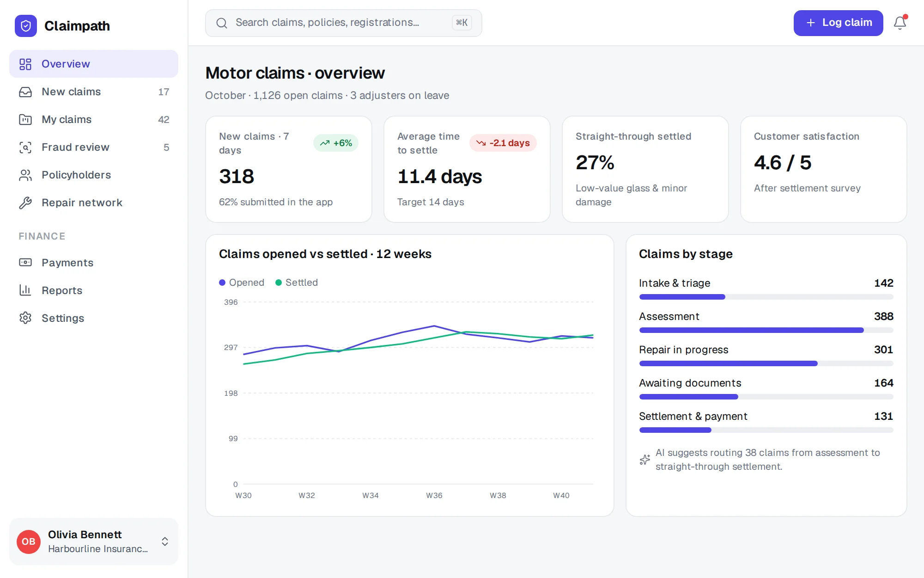Click the -2.1 days trend badge
Screen dimensions: 924x578
pos(503,143)
